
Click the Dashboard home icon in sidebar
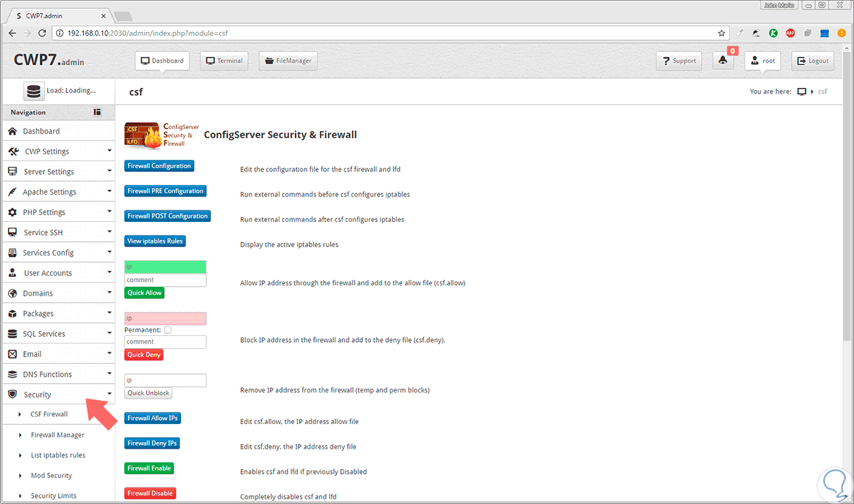12,131
